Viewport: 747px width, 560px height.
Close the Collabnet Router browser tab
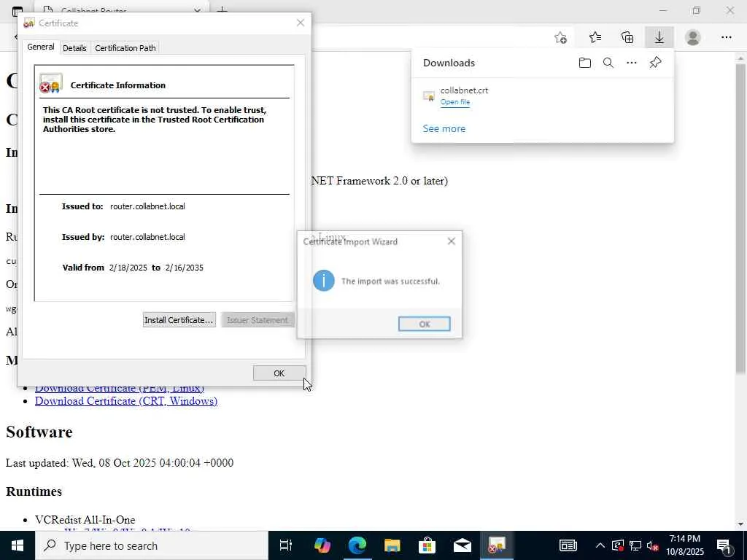click(x=197, y=10)
